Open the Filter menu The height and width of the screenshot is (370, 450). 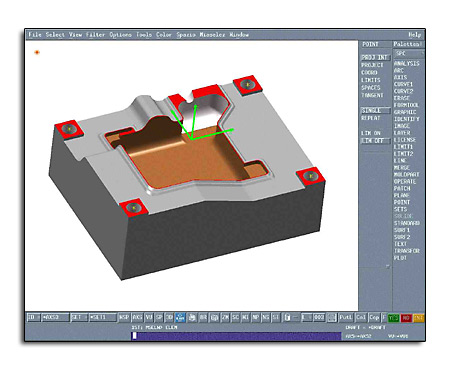point(95,35)
